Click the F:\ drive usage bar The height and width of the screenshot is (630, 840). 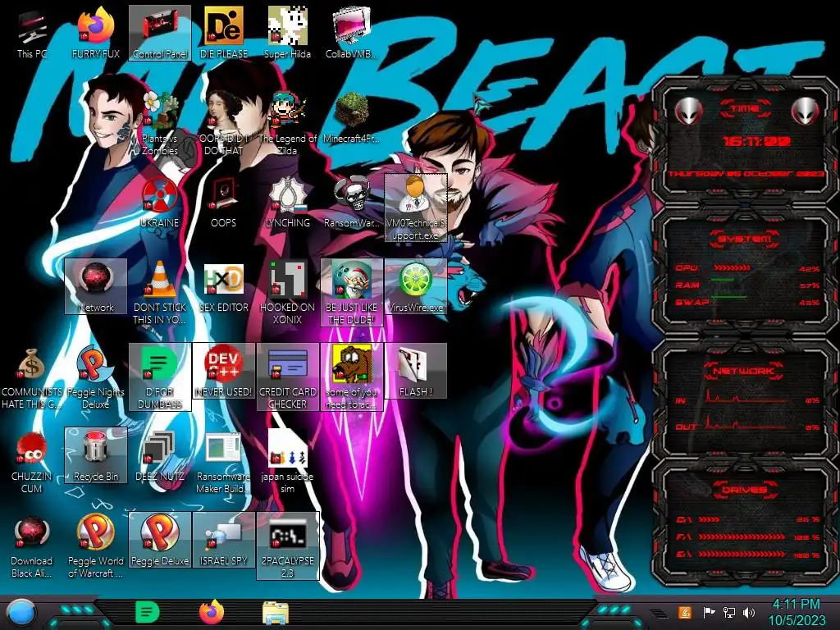click(x=742, y=536)
